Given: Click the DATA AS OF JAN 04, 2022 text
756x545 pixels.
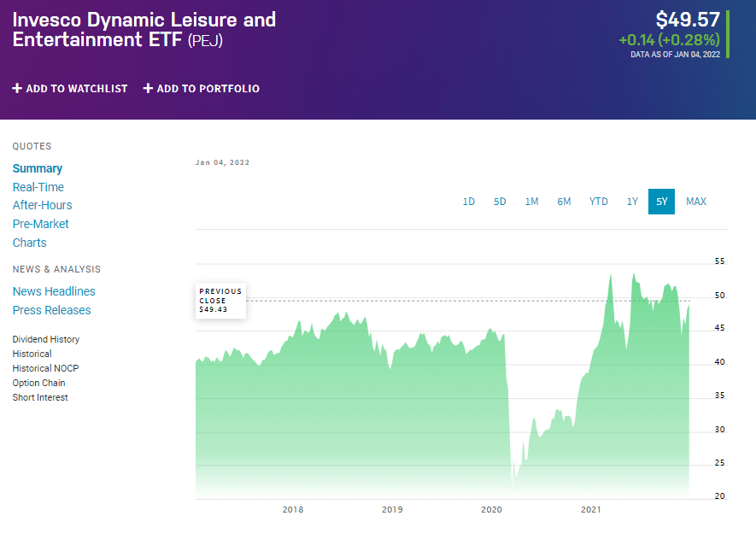Looking at the screenshot, I should tap(675, 55).
